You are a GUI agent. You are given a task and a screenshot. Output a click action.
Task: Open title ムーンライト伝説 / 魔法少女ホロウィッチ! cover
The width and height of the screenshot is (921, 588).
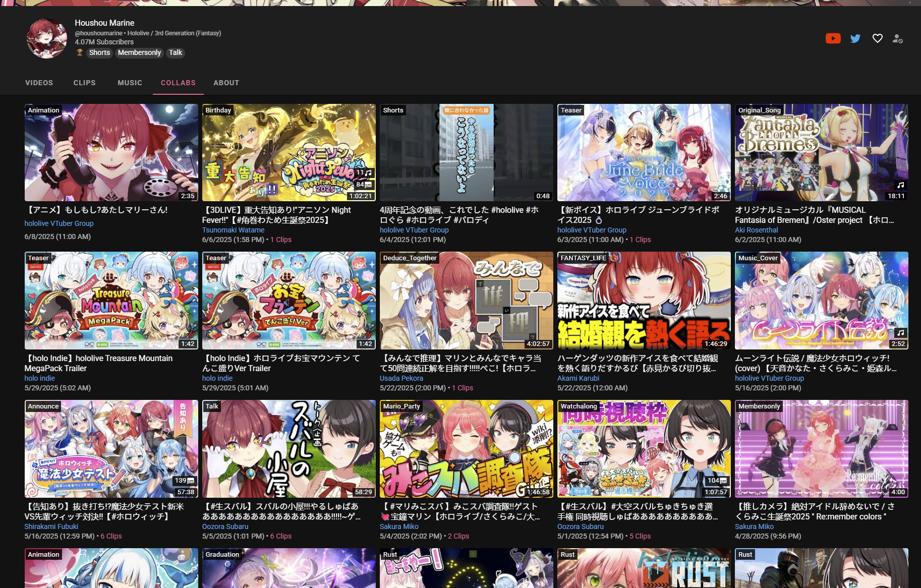[x=816, y=363]
